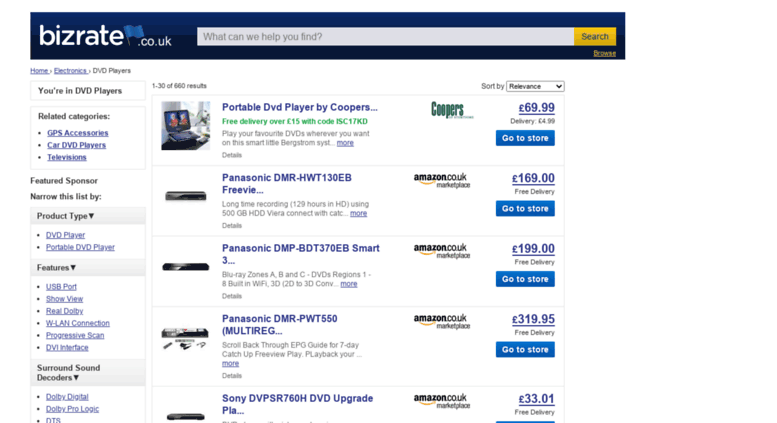The image size is (777, 423).
Task: Click the Coopers store logo
Action: tap(452, 110)
